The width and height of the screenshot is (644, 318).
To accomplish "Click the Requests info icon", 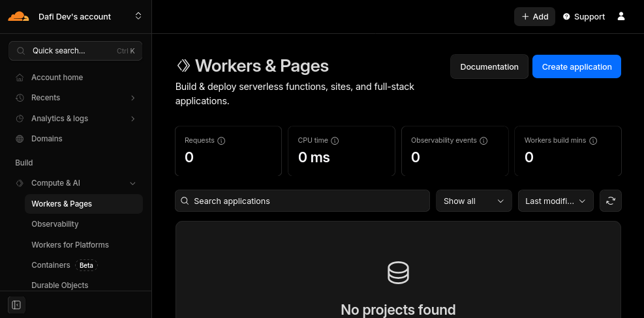I will (221, 141).
